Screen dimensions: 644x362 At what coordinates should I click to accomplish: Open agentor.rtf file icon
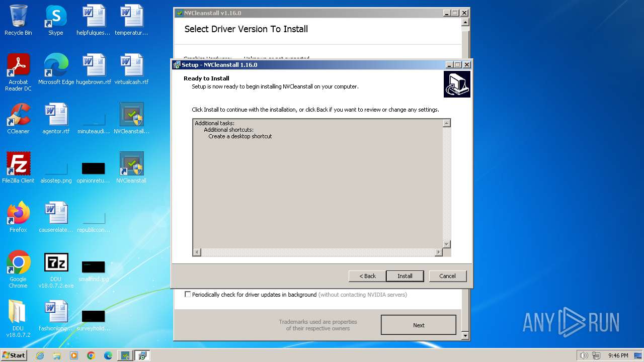tap(56, 119)
